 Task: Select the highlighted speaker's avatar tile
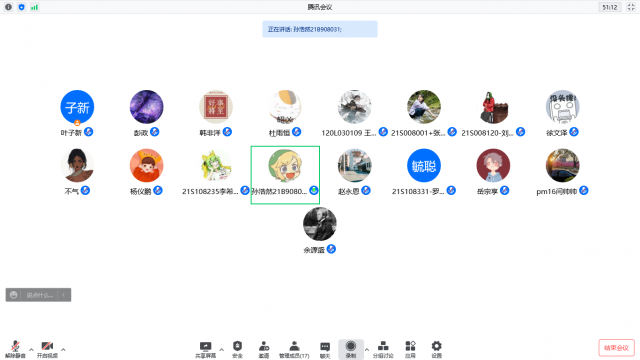pyautogui.click(x=285, y=175)
